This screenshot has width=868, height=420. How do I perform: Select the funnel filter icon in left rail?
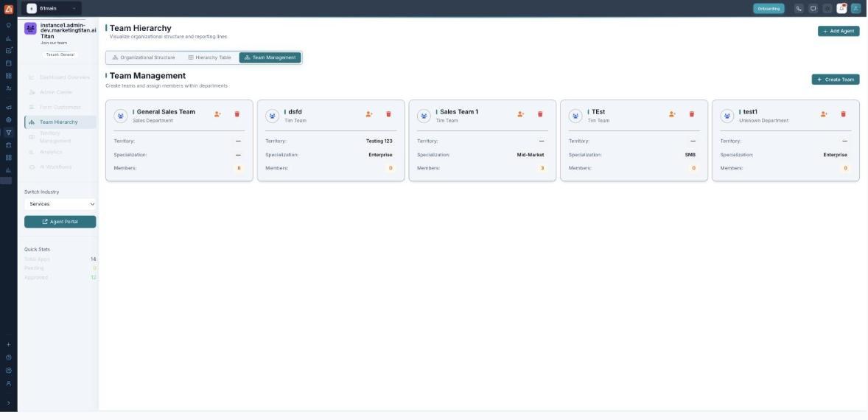pos(8,132)
